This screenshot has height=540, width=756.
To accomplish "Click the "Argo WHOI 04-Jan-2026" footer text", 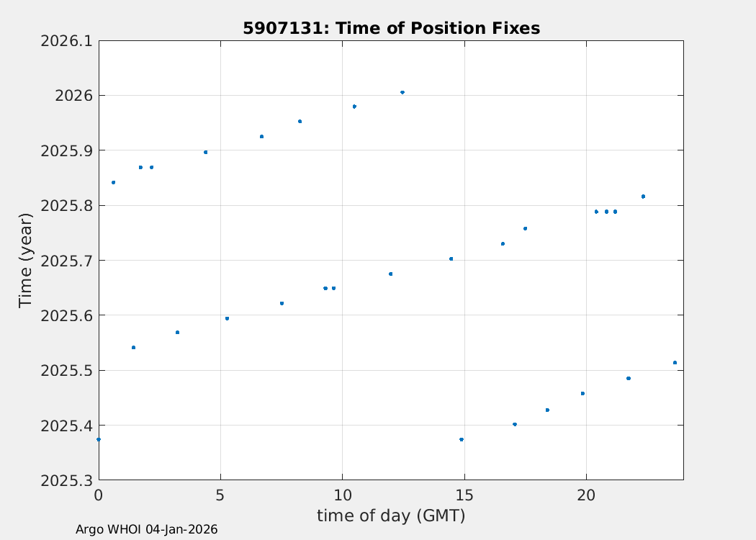I will 147,529.
